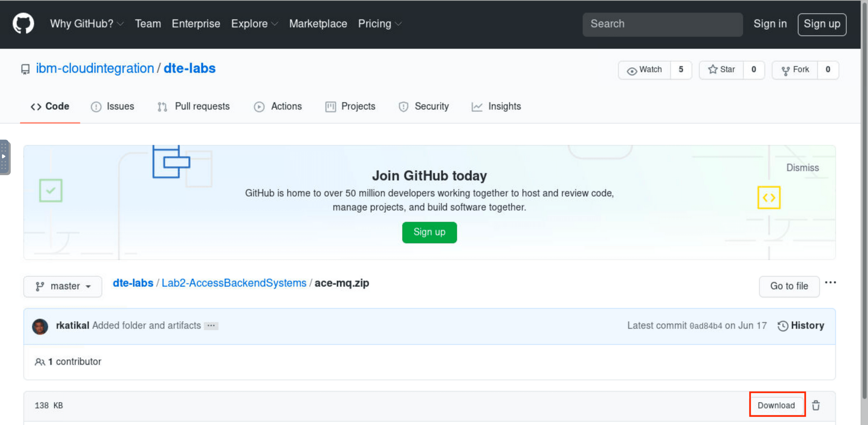The image size is (868, 425).
Task: Open commit History via the clock icon
Action: (x=782, y=326)
